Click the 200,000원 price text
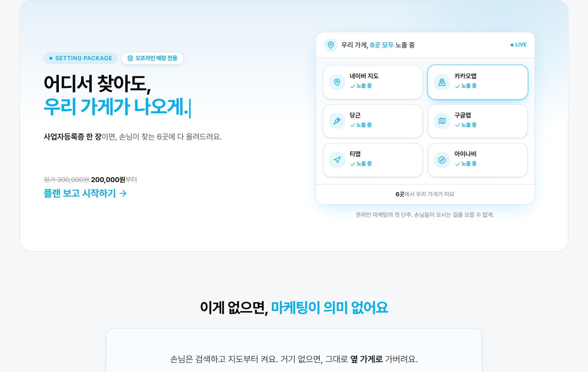Viewport: 588px width, 372px height. [x=108, y=180]
